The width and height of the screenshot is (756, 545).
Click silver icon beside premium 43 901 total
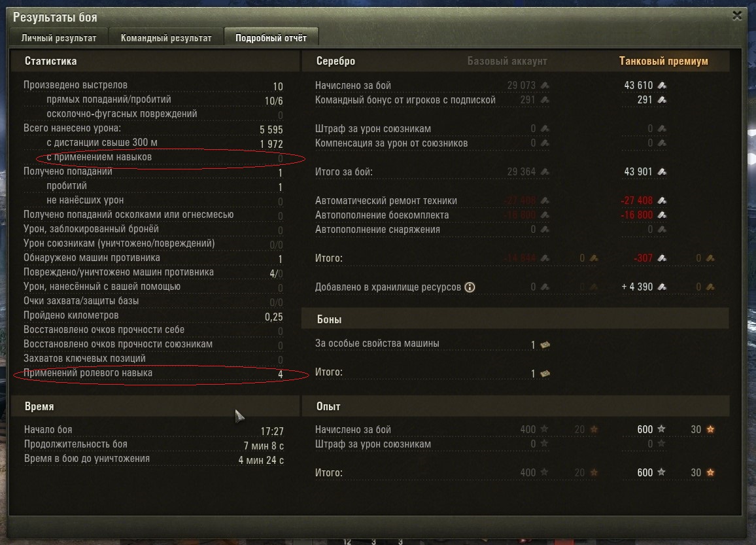point(662,171)
